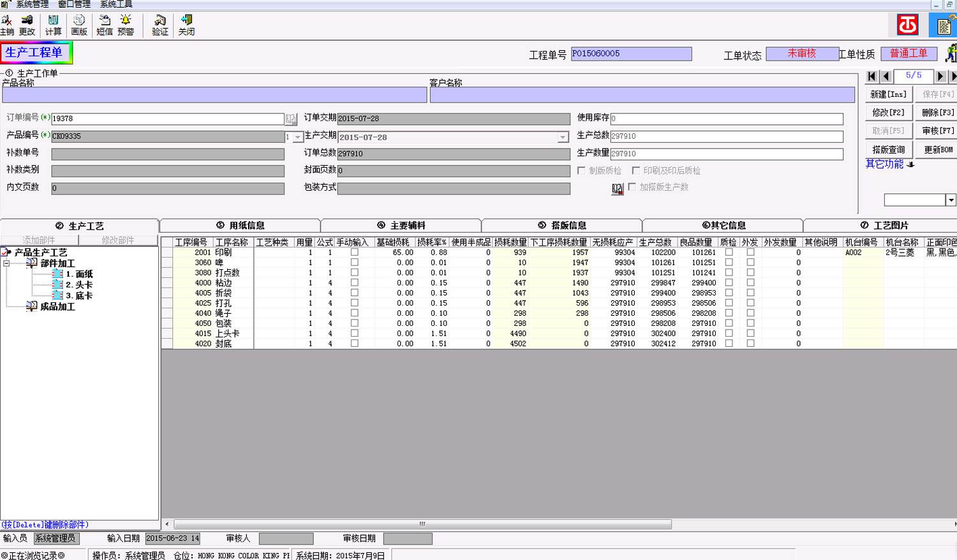957x560 pixels.
Task: Switch to the 主要辅料 tab
Action: point(401,225)
